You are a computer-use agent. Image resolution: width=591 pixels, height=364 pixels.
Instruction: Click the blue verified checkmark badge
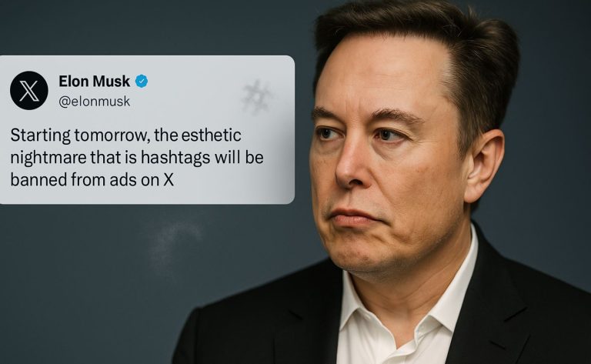pyautogui.click(x=142, y=82)
